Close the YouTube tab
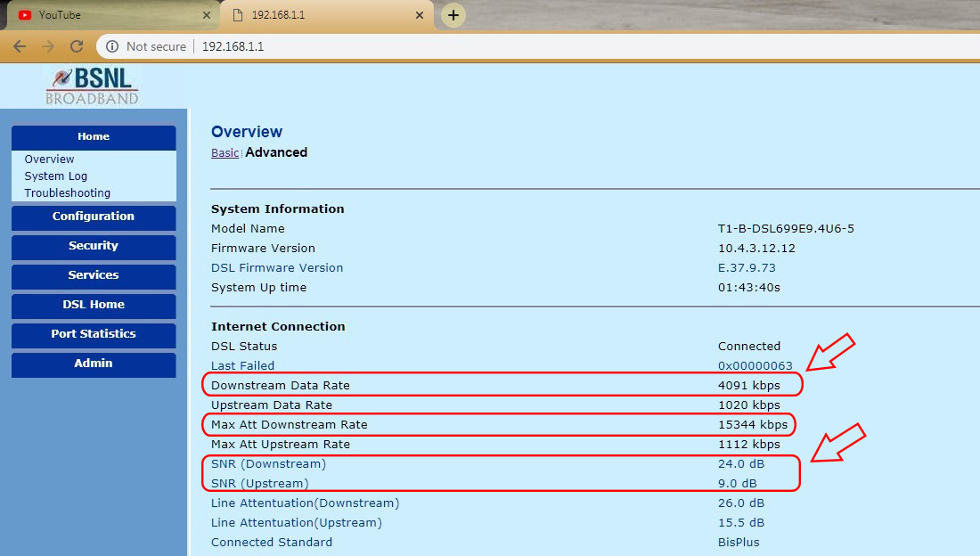 click(x=207, y=15)
